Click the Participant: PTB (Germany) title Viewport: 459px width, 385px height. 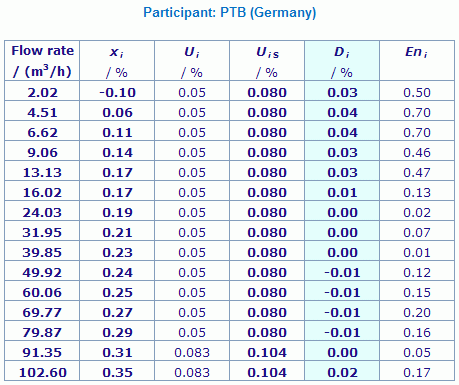230,13
